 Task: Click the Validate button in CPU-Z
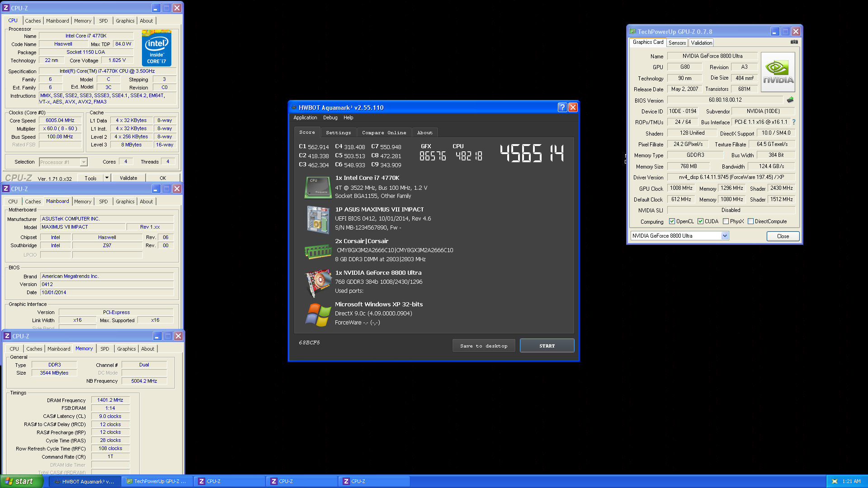click(128, 178)
